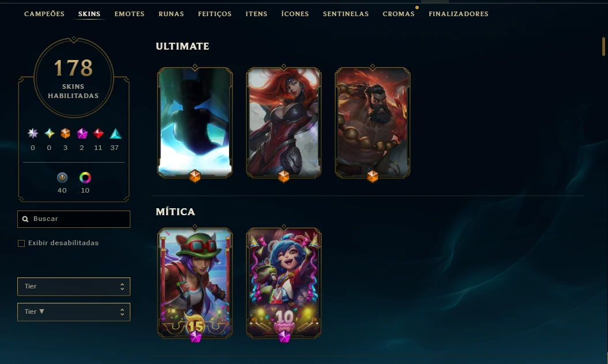Open the first Tier dropdown
This screenshot has width=608, height=364.
point(74,287)
